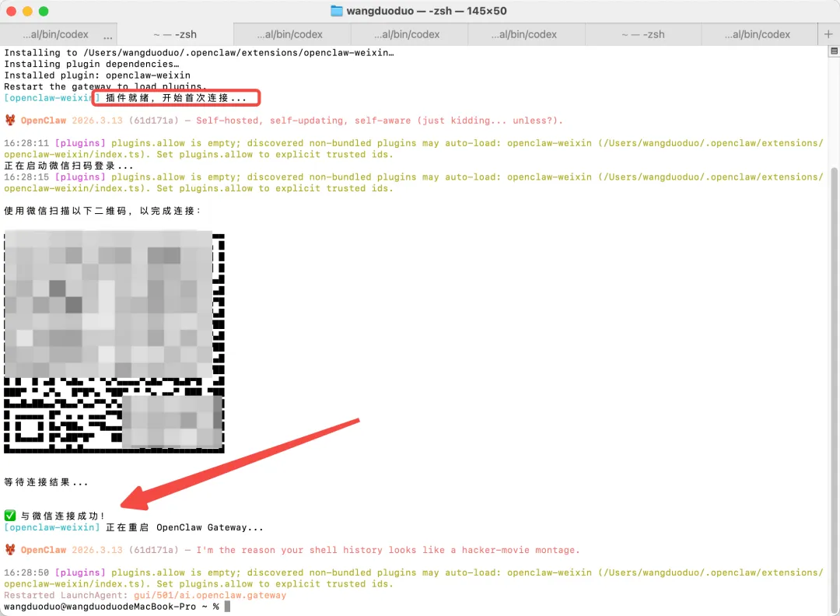Switch to the first codex tab with ellipsis indicator
The image size is (840, 616).
click(x=58, y=34)
